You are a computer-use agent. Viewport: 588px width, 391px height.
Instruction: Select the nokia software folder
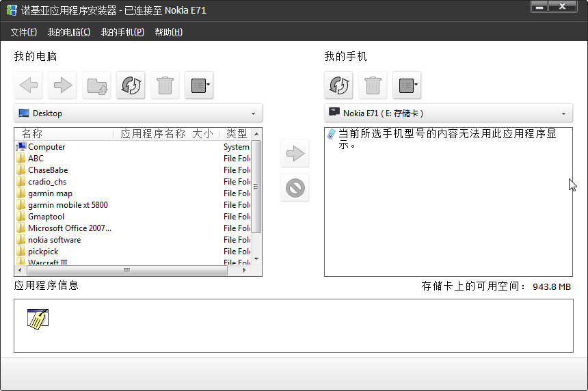(x=54, y=240)
